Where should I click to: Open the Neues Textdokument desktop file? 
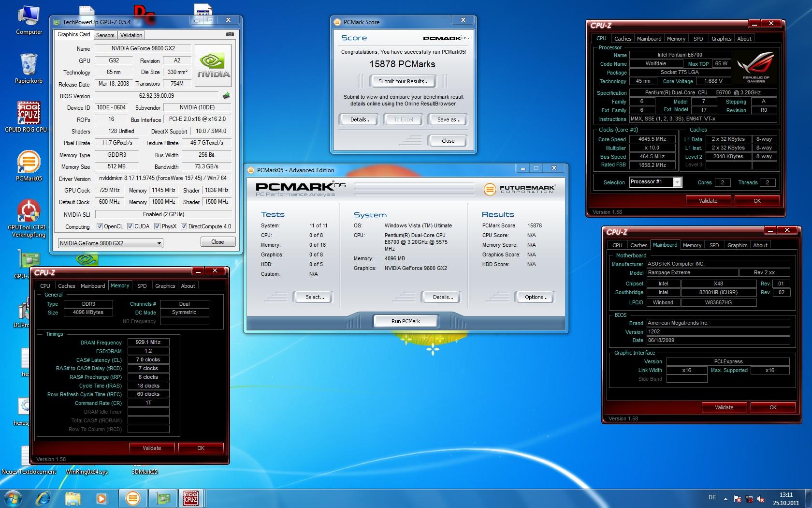coord(29,460)
